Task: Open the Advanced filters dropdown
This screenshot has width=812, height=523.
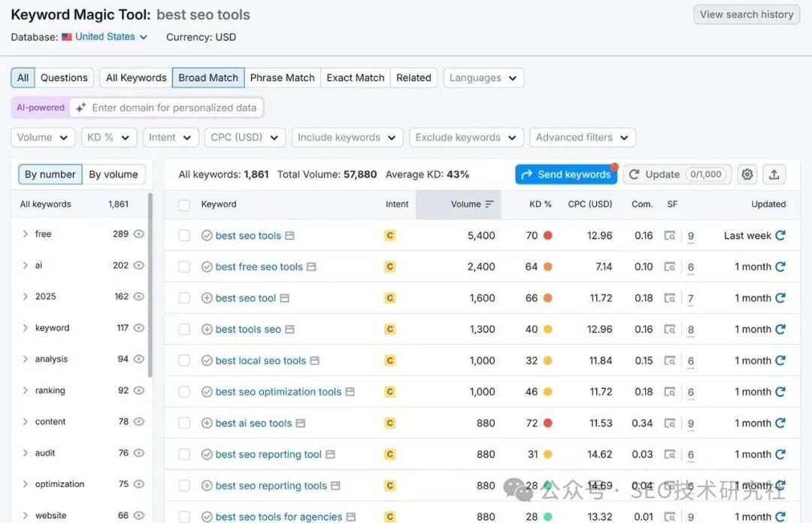Action: click(x=583, y=138)
